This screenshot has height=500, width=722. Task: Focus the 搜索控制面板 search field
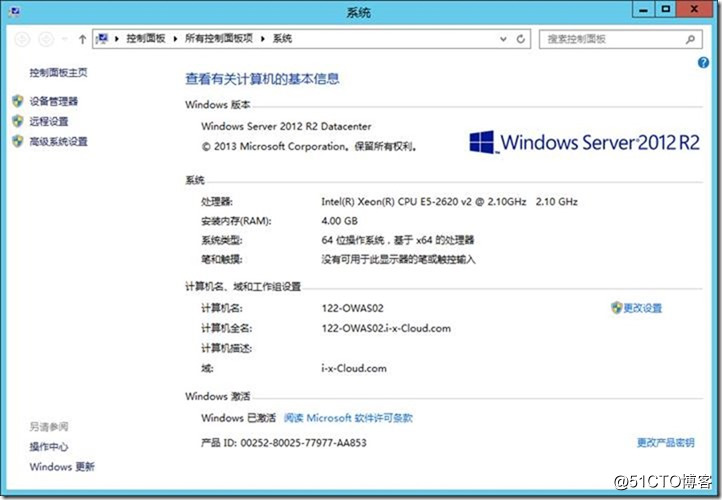(621, 39)
